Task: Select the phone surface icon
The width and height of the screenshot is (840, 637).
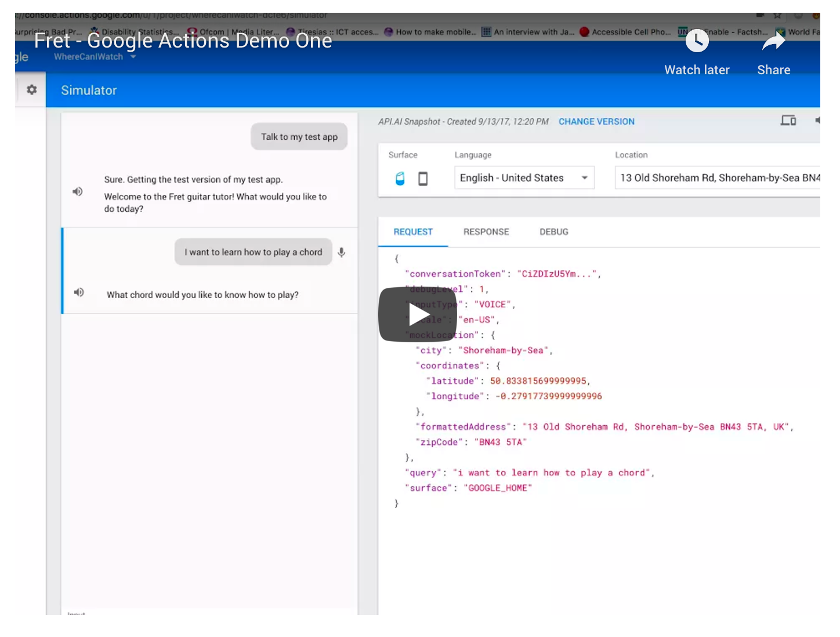Action: coord(423,179)
